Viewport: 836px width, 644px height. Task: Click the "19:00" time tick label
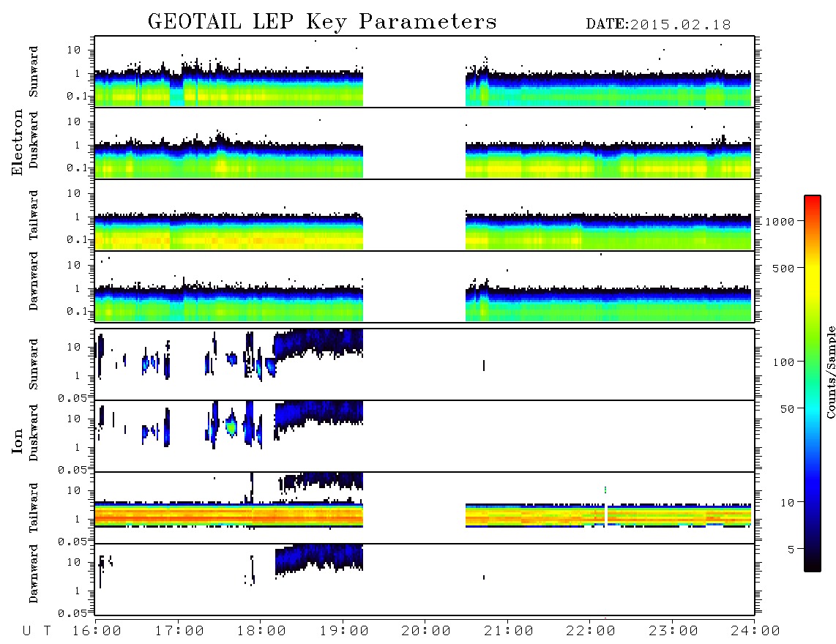344,632
